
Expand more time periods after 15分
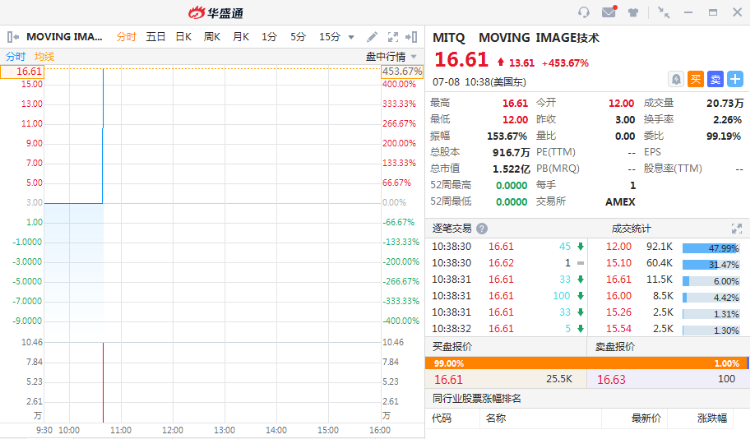pyautogui.click(x=350, y=37)
